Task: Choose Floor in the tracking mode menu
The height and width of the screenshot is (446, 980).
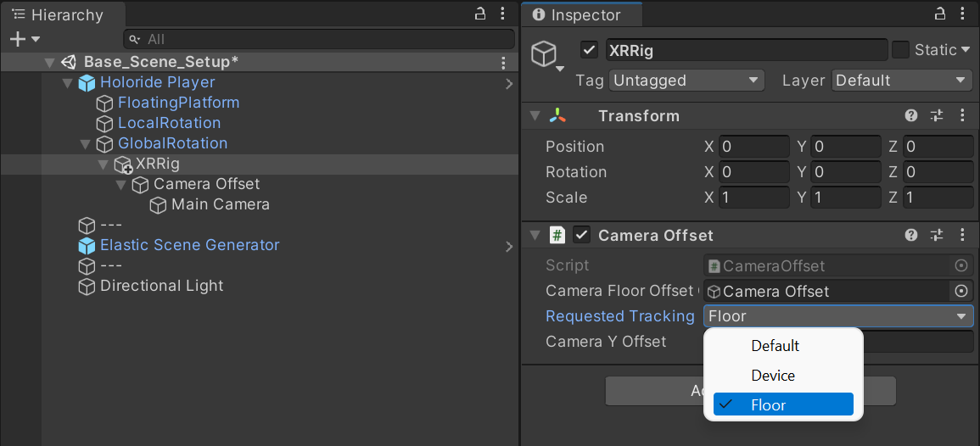Action: tap(783, 404)
